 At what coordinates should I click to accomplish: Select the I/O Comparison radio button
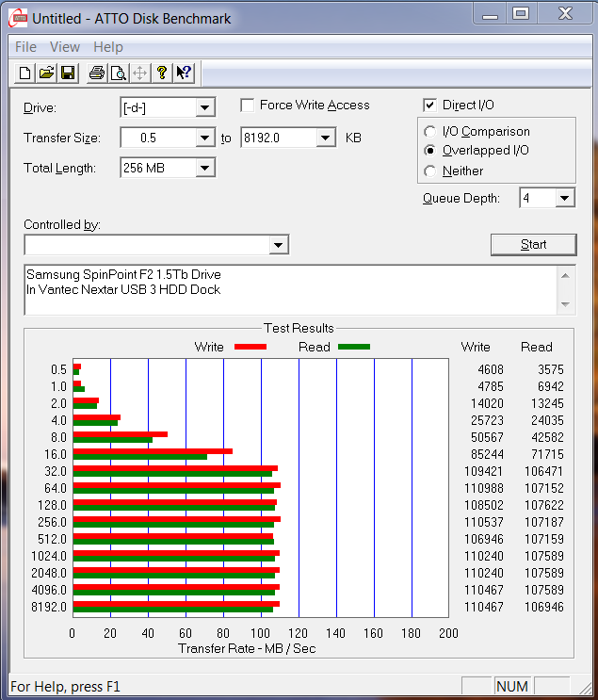430,132
